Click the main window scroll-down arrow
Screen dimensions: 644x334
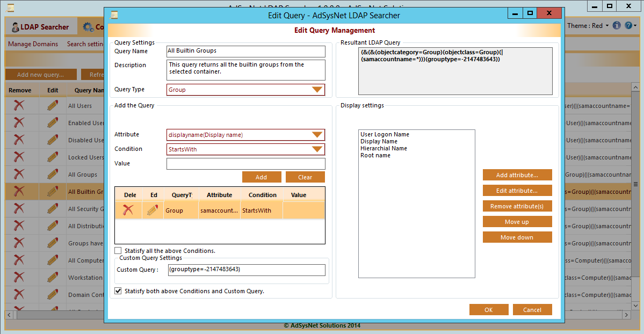click(635, 305)
